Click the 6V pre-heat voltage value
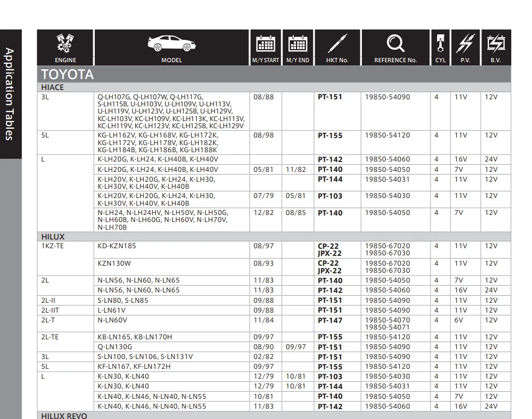Image resolution: width=532 pixels, height=419 pixels. tap(458, 320)
